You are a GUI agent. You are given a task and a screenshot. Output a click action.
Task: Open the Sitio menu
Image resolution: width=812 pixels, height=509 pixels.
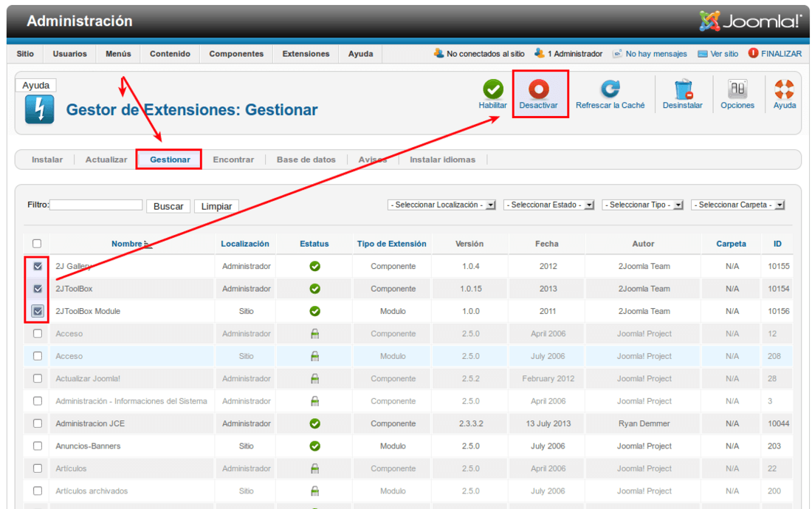point(25,54)
